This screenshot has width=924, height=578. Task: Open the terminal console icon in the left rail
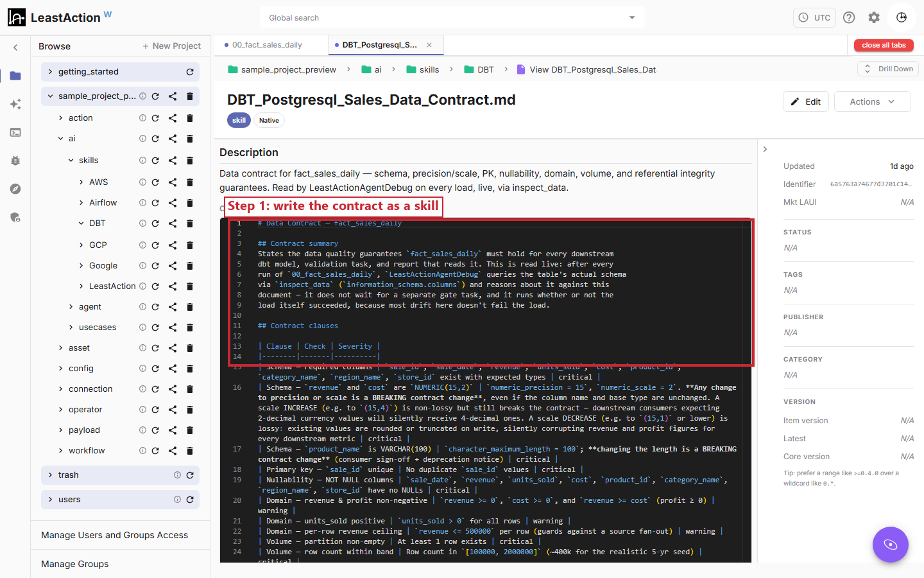click(x=15, y=132)
